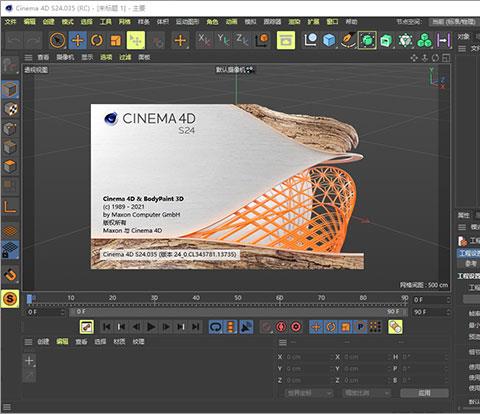Click the Subdivision Surface generator icon
The width and height of the screenshot is (480, 414).
367,40
